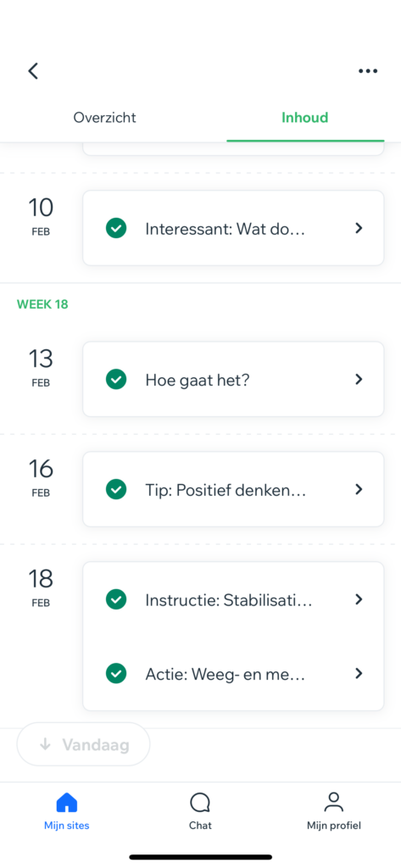
Task: Tap the back arrow icon
Action: [x=33, y=71]
